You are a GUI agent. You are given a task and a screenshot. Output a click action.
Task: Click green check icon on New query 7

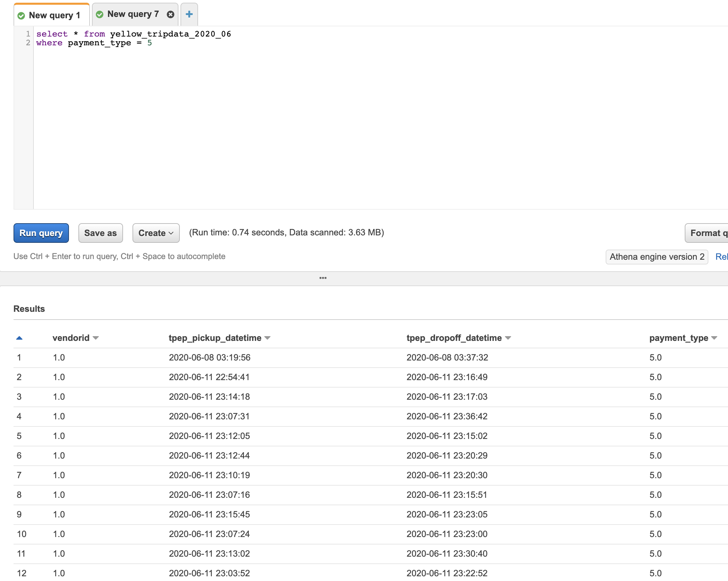[x=99, y=14]
